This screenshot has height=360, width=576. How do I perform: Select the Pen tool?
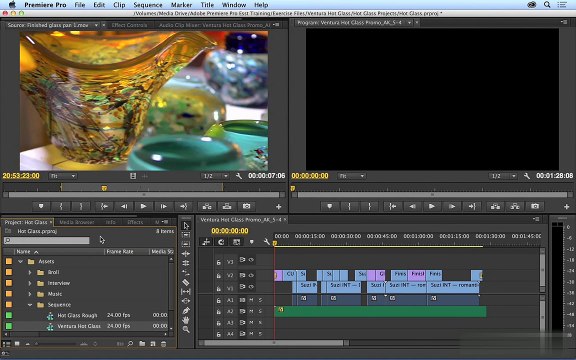pyautogui.click(x=186, y=310)
